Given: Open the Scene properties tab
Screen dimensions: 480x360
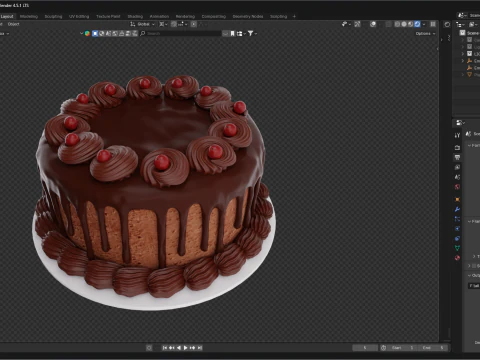Looking at the screenshot, I should pos(457,177).
